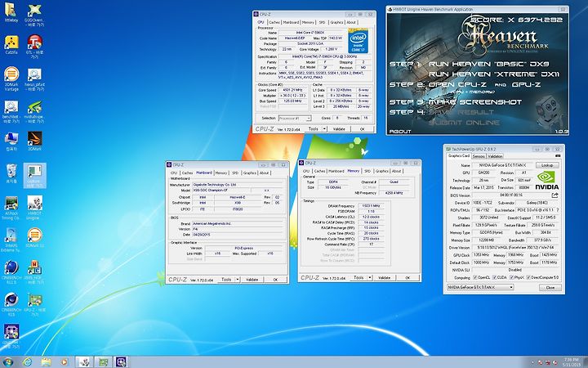The height and width of the screenshot is (368, 588).
Task: Switch to Validation tab in GPU-Z
Action: pyautogui.click(x=495, y=156)
